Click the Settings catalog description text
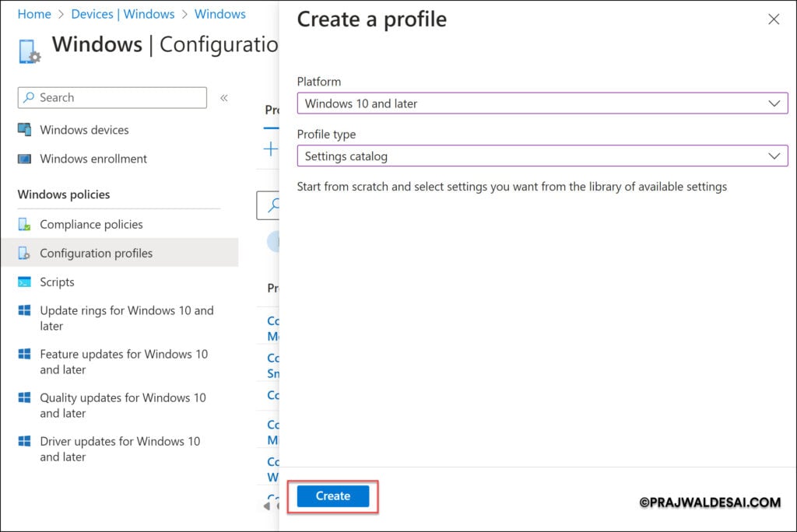 click(512, 187)
